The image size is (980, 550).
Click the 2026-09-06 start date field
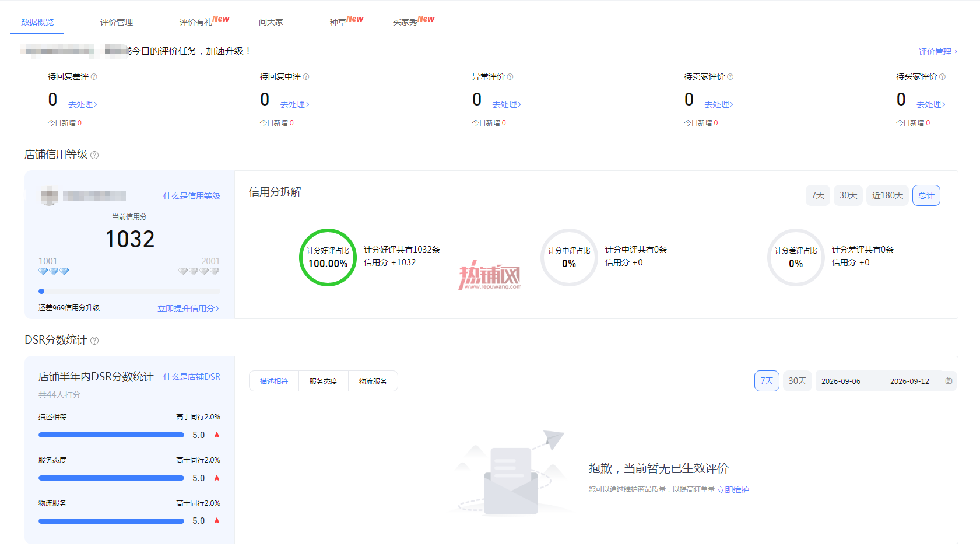pyautogui.click(x=841, y=381)
